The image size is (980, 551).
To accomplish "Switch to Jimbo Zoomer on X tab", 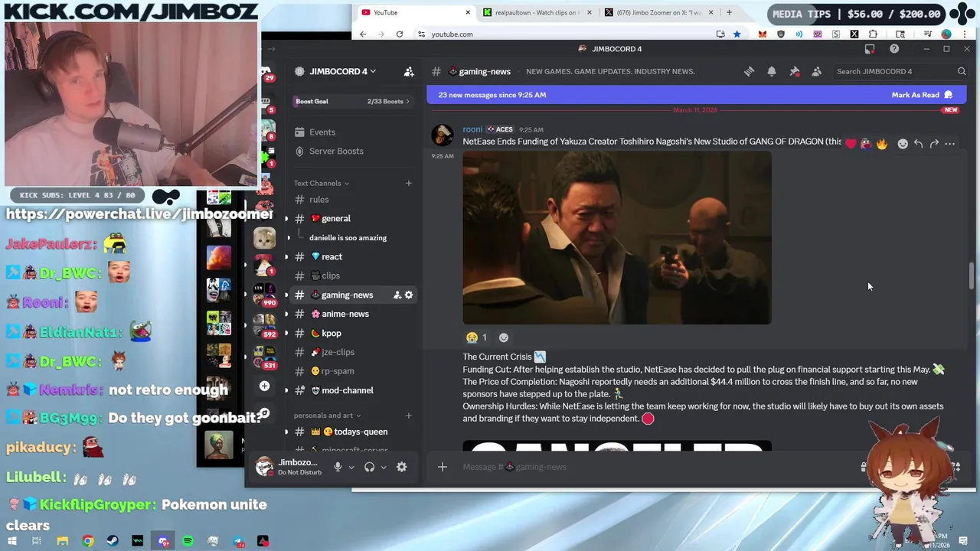I will click(658, 12).
